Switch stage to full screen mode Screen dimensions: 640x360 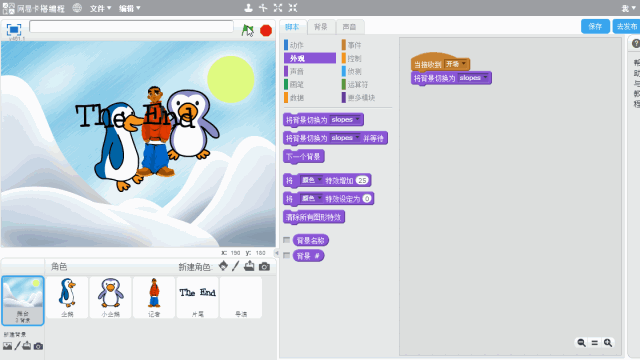13,29
